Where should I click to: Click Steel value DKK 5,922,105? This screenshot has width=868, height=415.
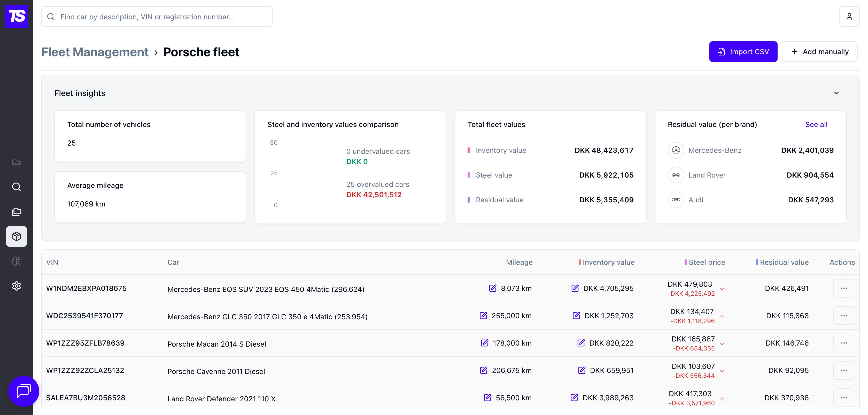[x=606, y=175]
